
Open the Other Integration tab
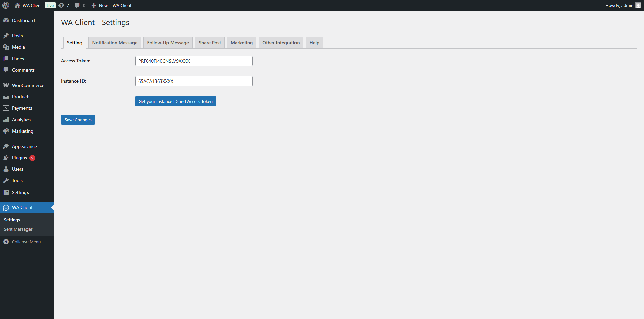click(x=281, y=43)
